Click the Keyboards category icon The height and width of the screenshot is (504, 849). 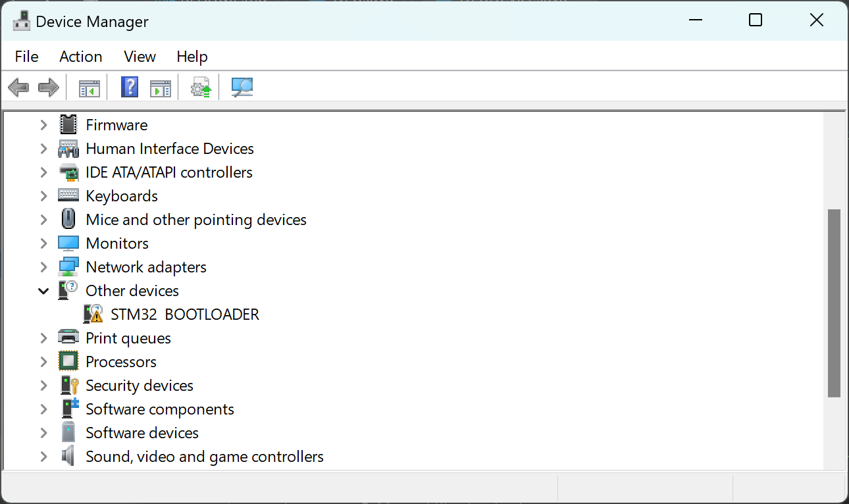pyautogui.click(x=68, y=195)
